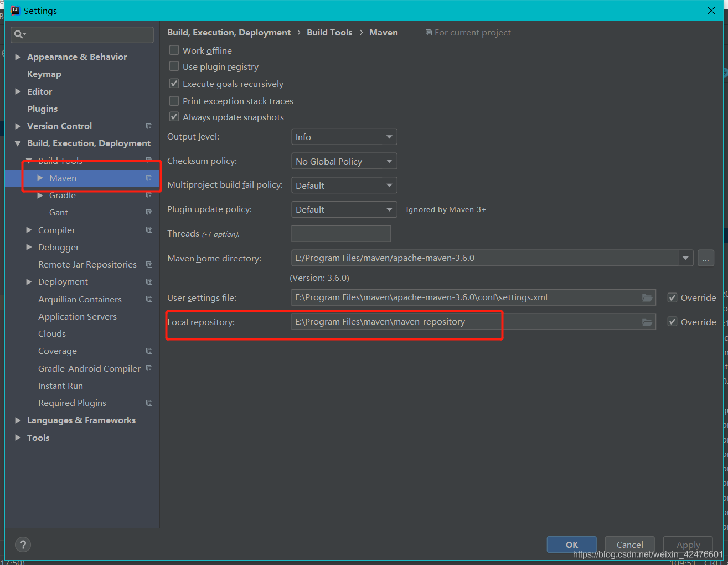Browse Maven home with ellipsis button
This screenshot has height=565, width=728.
(x=706, y=258)
